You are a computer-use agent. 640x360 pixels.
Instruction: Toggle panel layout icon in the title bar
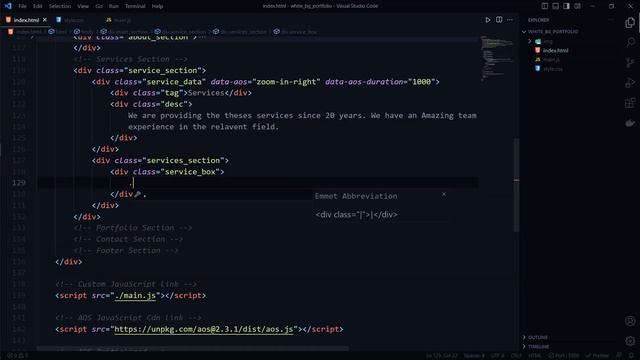(556, 6)
